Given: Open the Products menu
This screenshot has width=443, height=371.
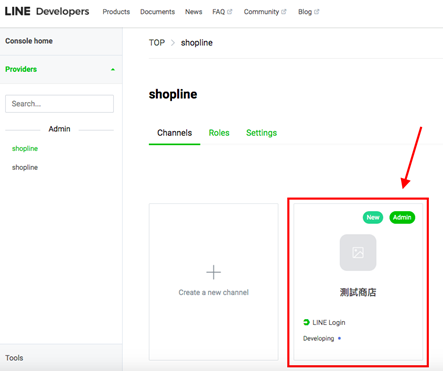Looking at the screenshot, I should 116,12.
